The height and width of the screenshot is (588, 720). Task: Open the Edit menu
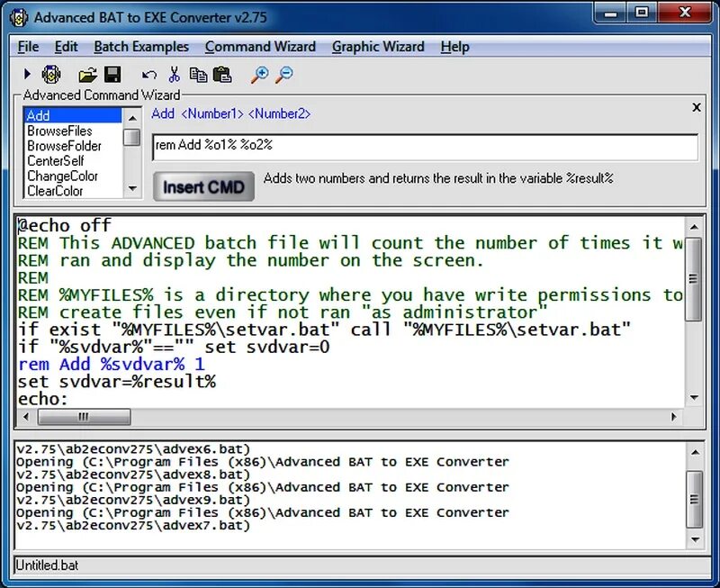pyautogui.click(x=66, y=47)
